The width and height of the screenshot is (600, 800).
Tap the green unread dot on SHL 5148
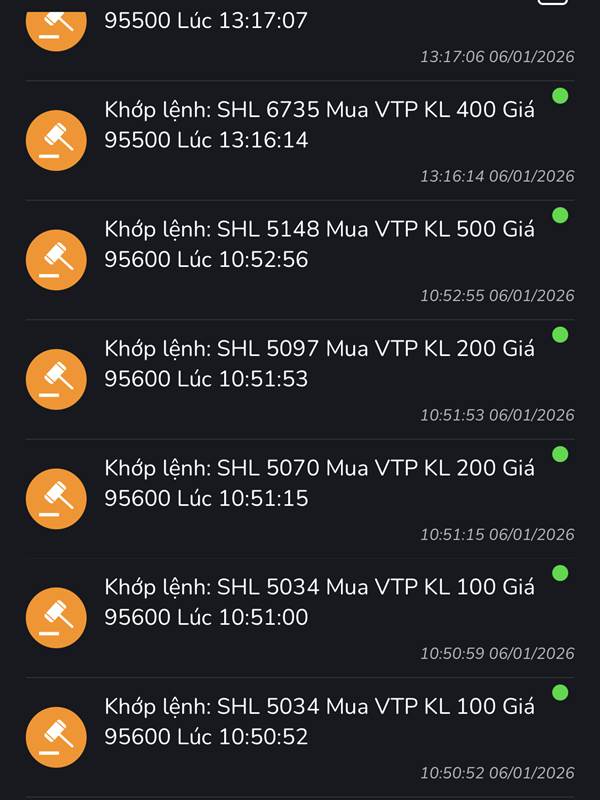pos(560,215)
